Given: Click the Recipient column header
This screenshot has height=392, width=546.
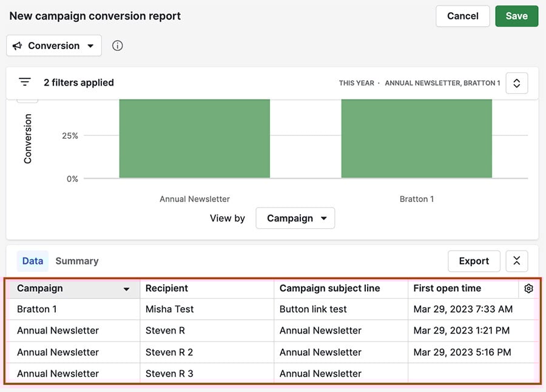Looking at the screenshot, I should click(167, 288).
